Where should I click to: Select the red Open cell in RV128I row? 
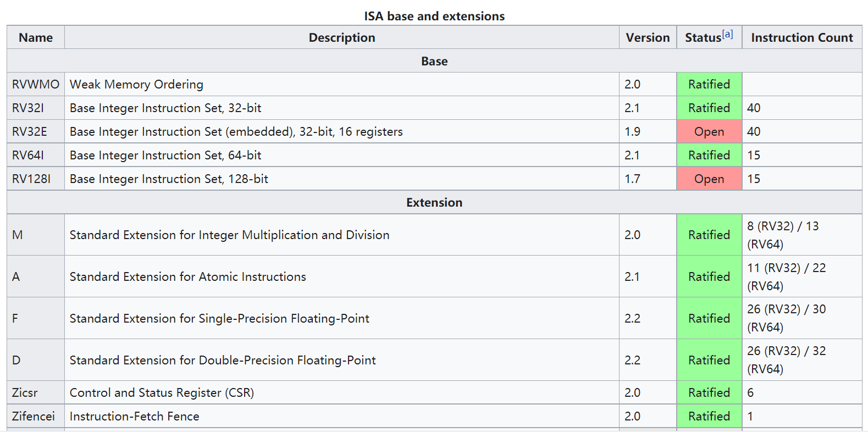(709, 179)
